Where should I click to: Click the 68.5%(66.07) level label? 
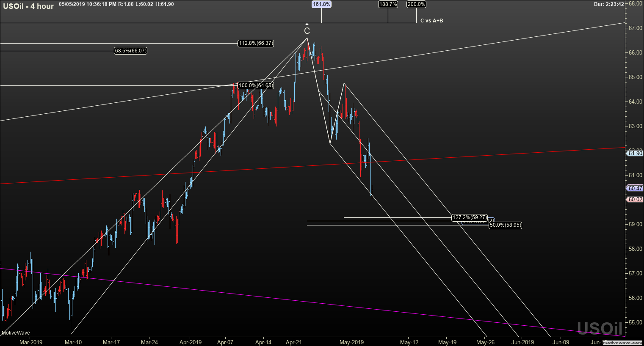131,51
